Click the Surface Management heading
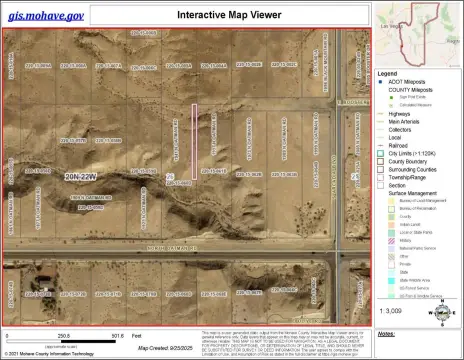 tap(413, 194)
